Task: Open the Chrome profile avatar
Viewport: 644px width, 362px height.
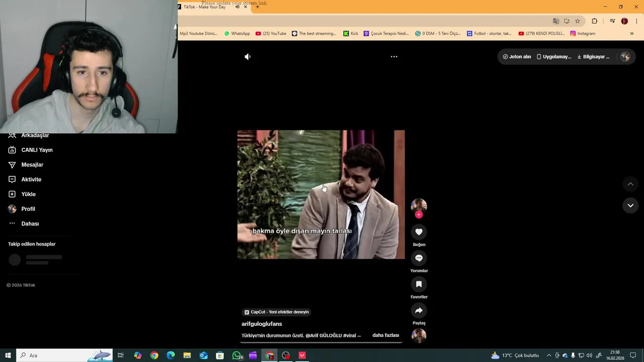Action: pyautogui.click(x=624, y=21)
